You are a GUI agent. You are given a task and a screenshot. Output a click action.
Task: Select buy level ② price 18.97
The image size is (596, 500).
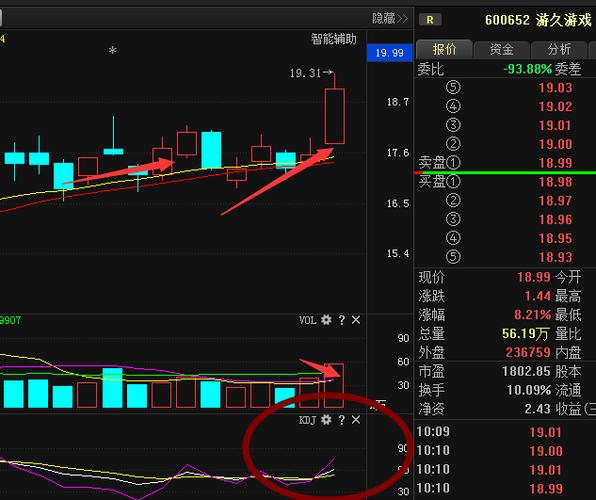point(555,201)
